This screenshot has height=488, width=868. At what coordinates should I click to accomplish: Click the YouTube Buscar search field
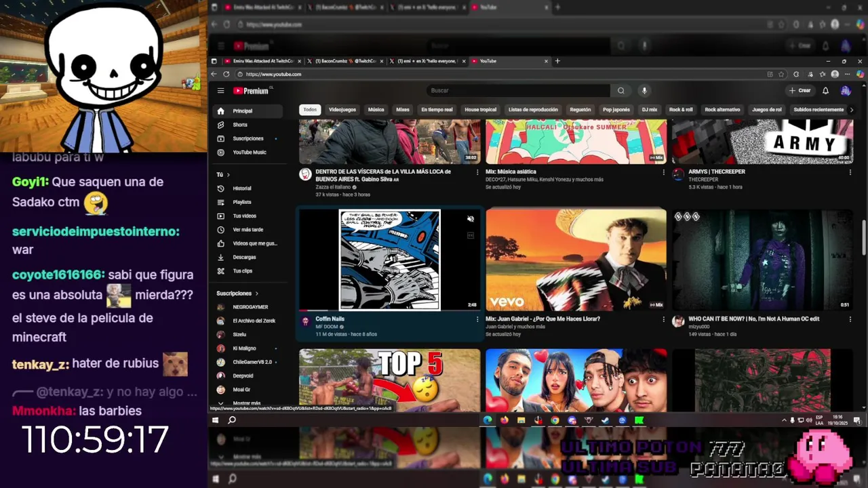(519, 91)
